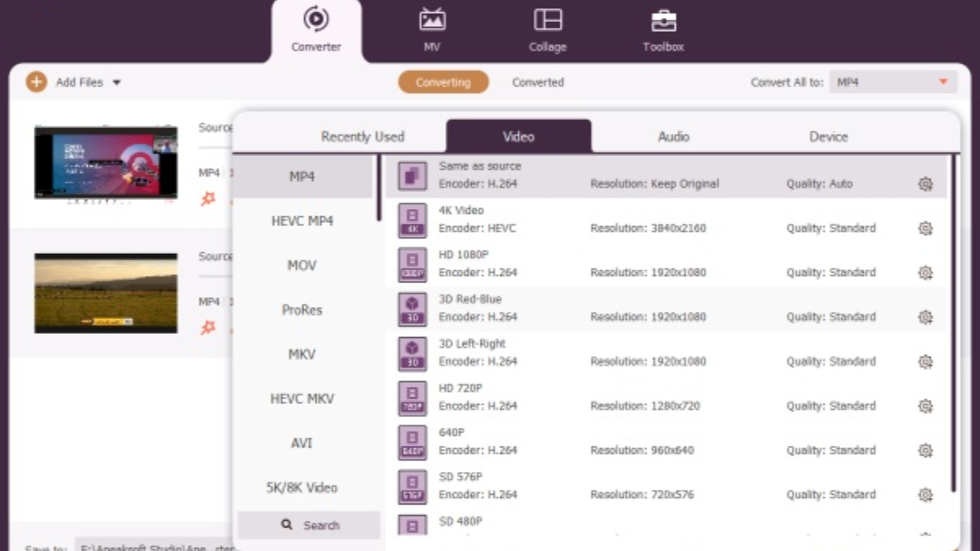Open the Toolbox tab
This screenshot has height=551, width=980.
pos(663,30)
